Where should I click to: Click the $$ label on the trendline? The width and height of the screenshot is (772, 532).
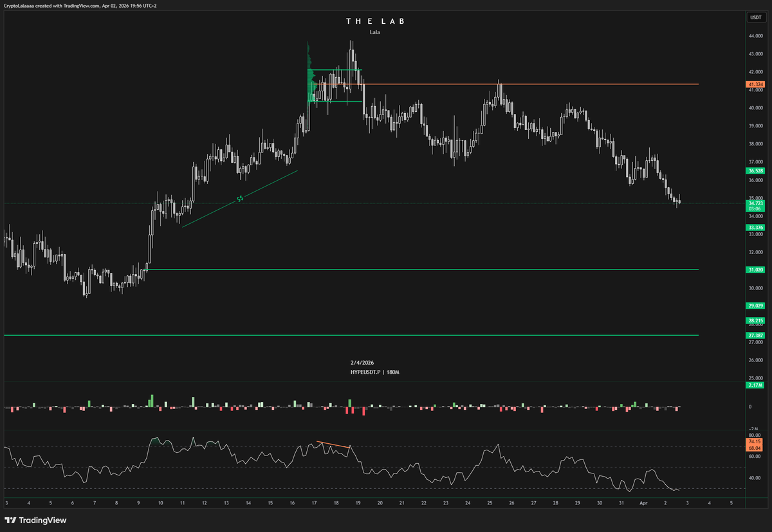(240, 199)
